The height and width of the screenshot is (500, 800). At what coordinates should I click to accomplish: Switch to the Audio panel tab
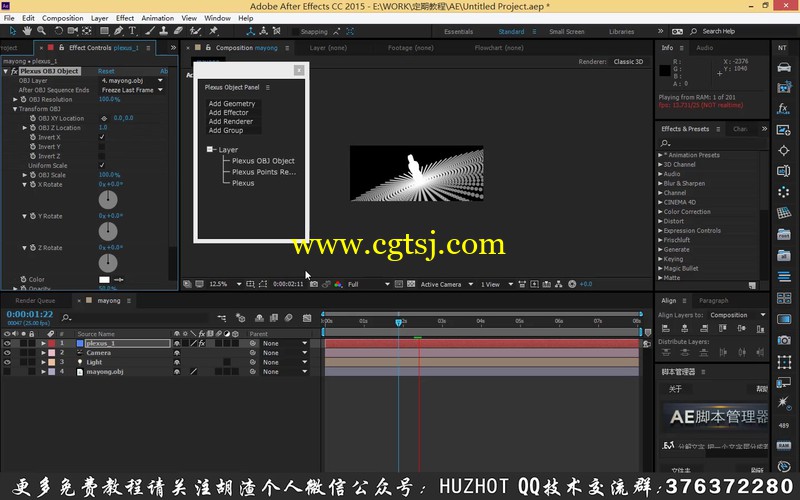[x=705, y=47]
